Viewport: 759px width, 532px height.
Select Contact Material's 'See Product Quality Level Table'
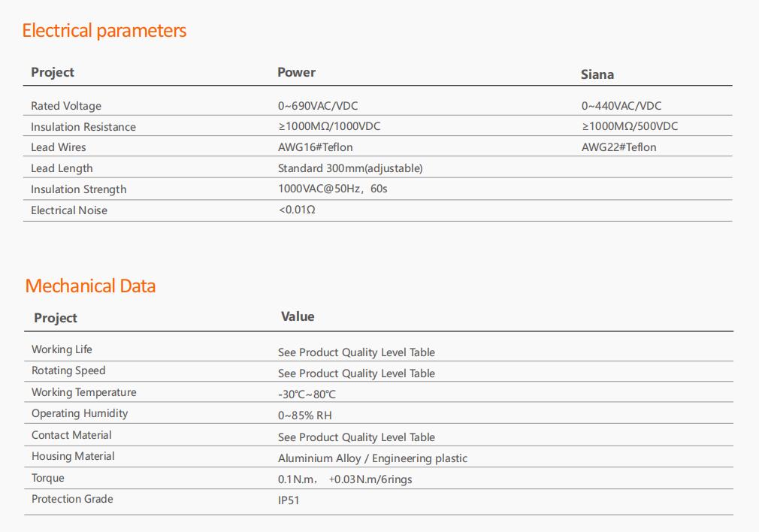[356, 437]
